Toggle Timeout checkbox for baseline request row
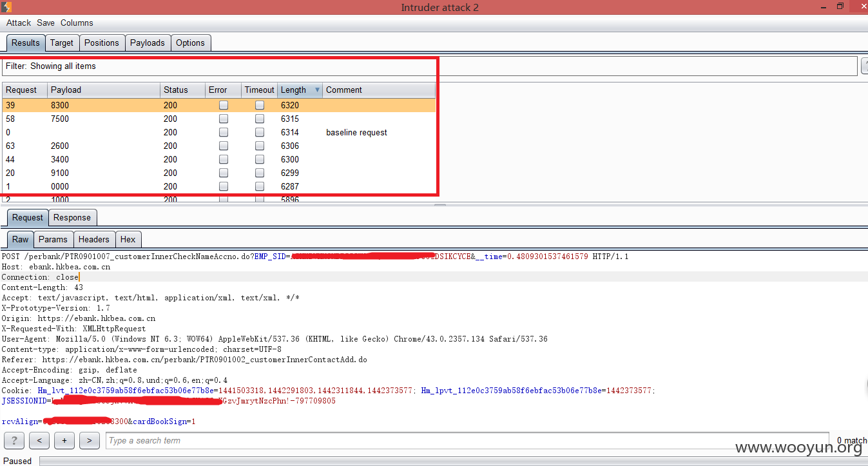 coord(260,132)
